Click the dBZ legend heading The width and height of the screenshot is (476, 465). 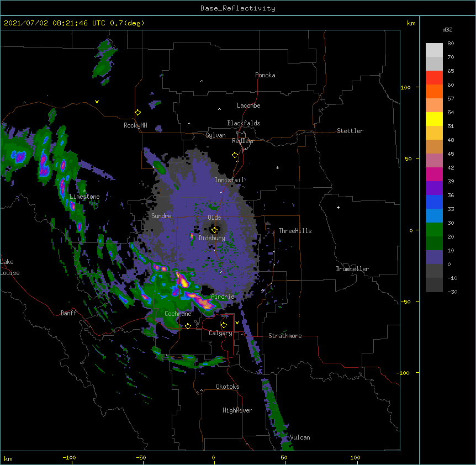pos(447,30)
